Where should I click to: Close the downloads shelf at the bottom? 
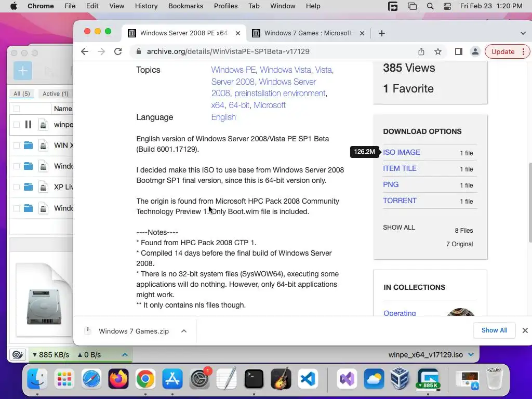point(525,330)
